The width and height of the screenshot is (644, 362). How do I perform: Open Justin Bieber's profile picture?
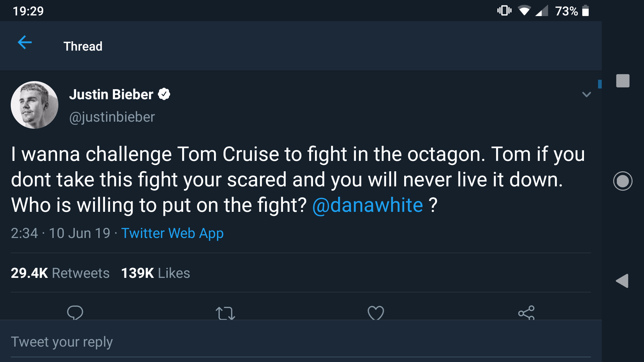click(35, 105)
